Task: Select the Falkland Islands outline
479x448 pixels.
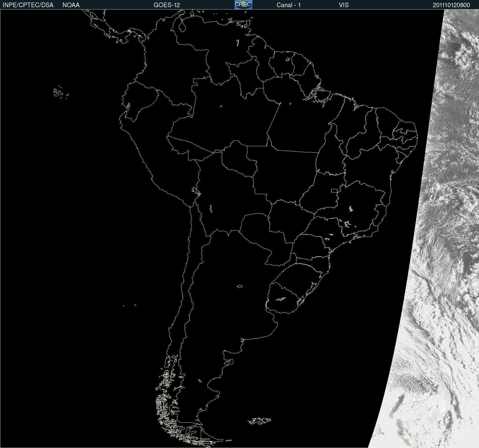Action: coord(259,421)
